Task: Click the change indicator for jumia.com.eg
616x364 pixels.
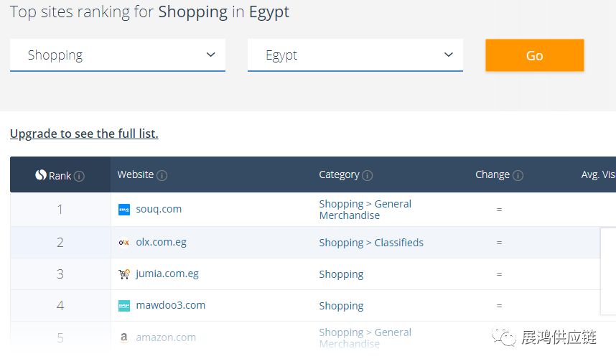Action: (x=499, y=274)
